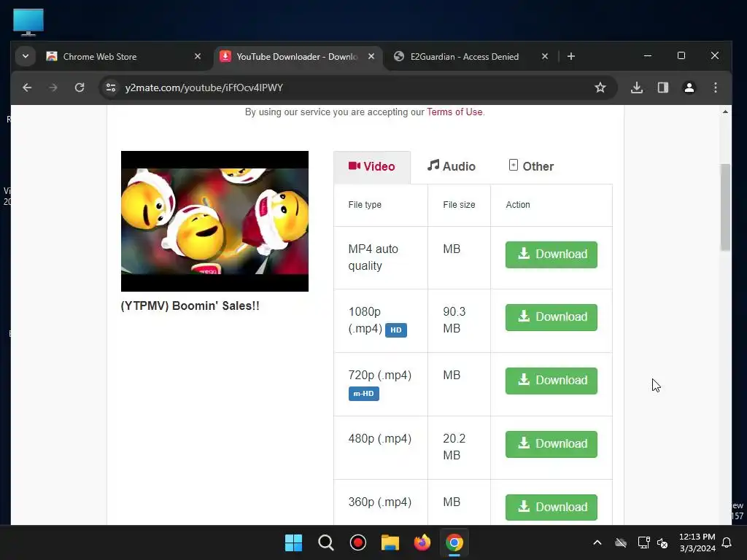Screen dimensions: 747x560
Task: Click the HD badge beside 1080p
Action: click(396, 330)
